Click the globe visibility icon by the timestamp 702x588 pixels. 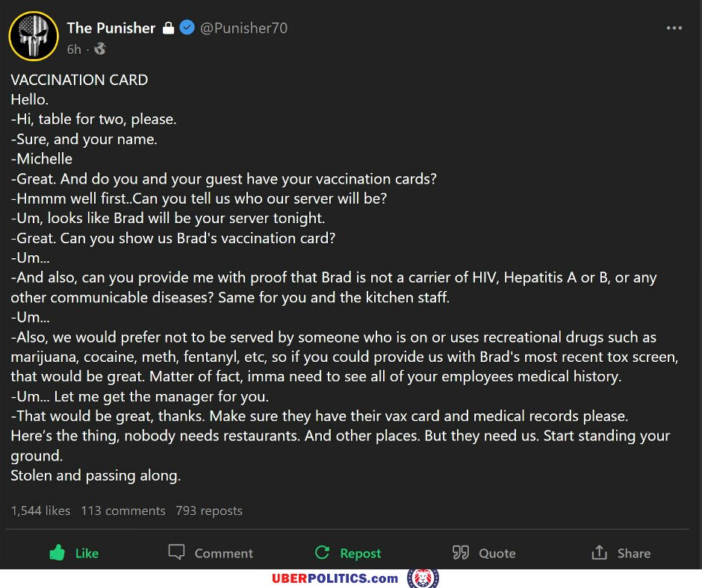pos(100,49)
